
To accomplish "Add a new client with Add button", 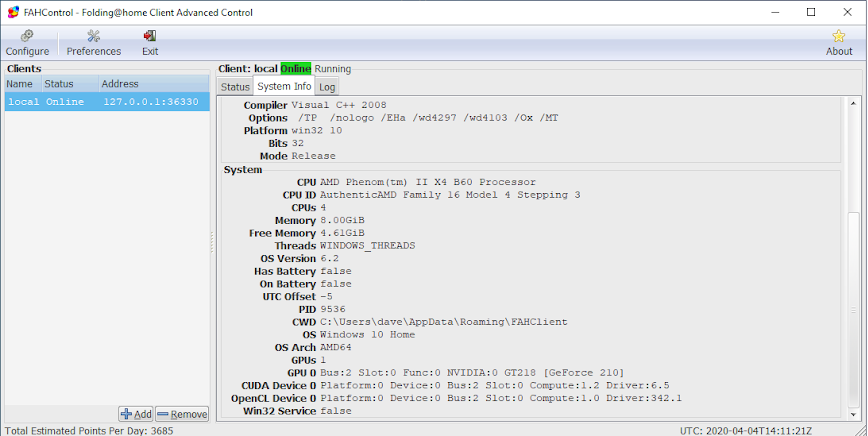I will coord(136,414).
